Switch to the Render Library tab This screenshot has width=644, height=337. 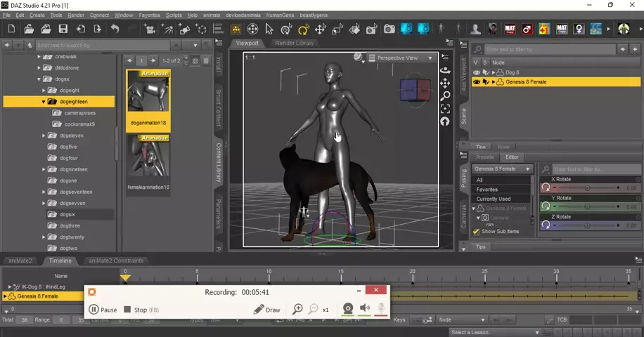[x=295, y=43]
